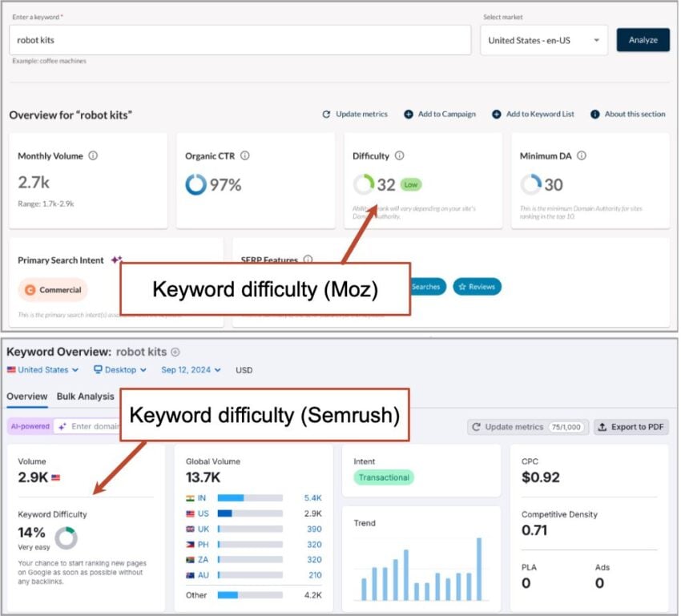The height and width of the screenshot is (616, 681).
Task: Click the Low difficulty badge
Action: pyautogui.click(x=410, y=185)
